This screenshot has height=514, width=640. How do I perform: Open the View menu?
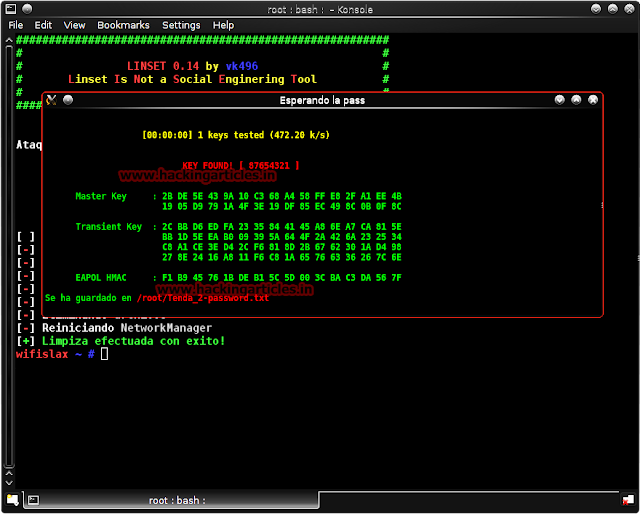tap(74, 25)
